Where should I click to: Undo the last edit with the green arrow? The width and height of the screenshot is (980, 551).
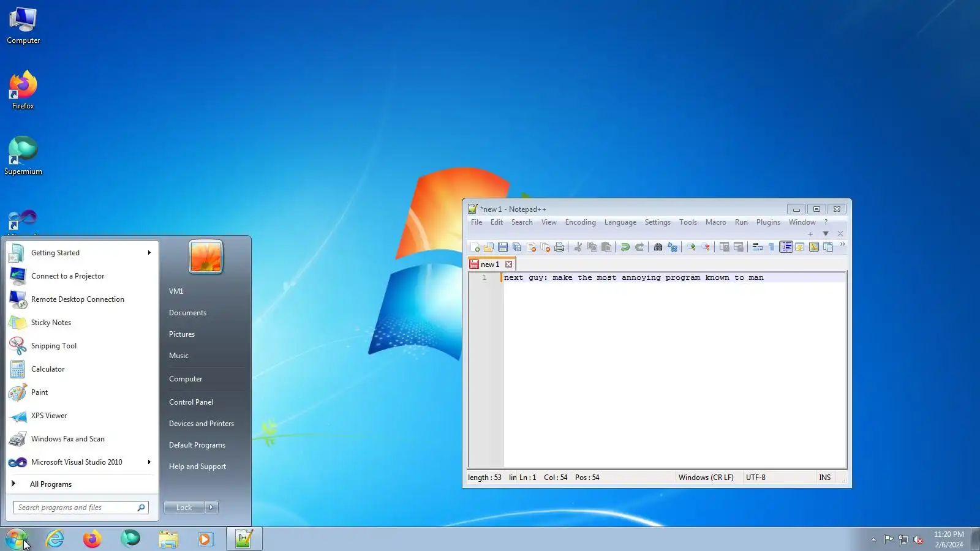(625, 247)
